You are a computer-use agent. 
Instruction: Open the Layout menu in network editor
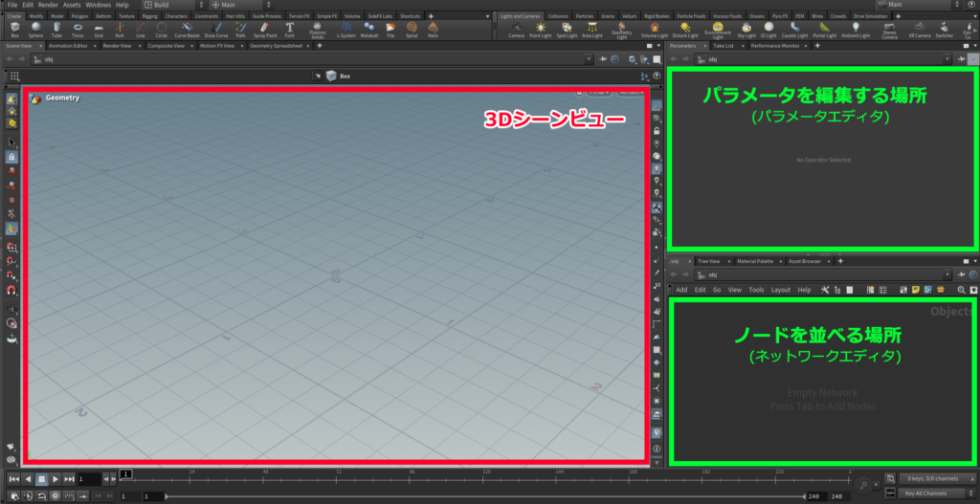(780, 289)
